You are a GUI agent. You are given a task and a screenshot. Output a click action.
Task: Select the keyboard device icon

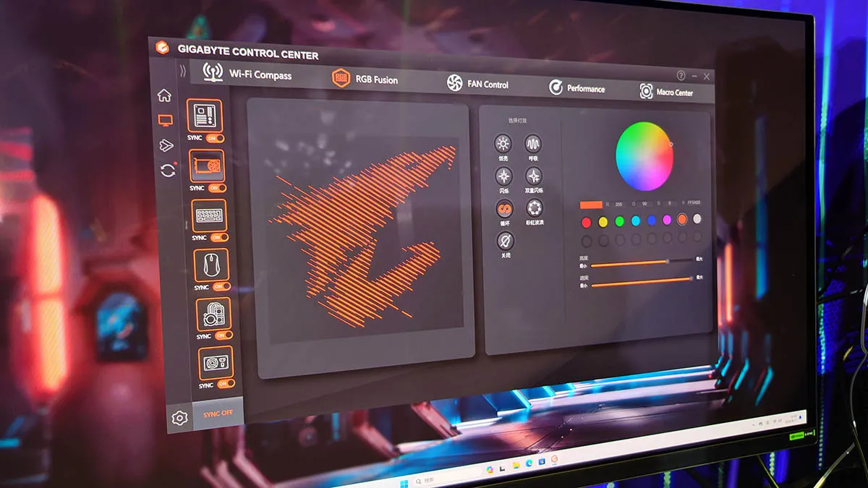pyautogui.click(x=210, y=215)
